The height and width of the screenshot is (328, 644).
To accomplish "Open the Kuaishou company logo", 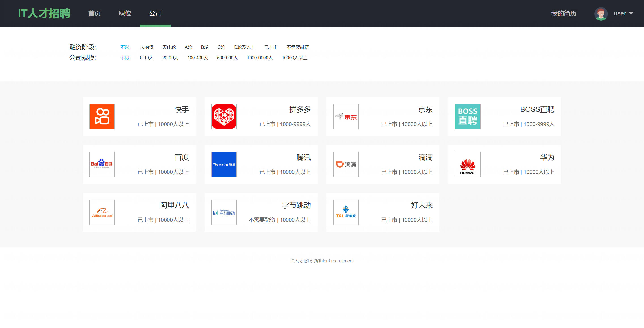I will click(x=102, y=117).
